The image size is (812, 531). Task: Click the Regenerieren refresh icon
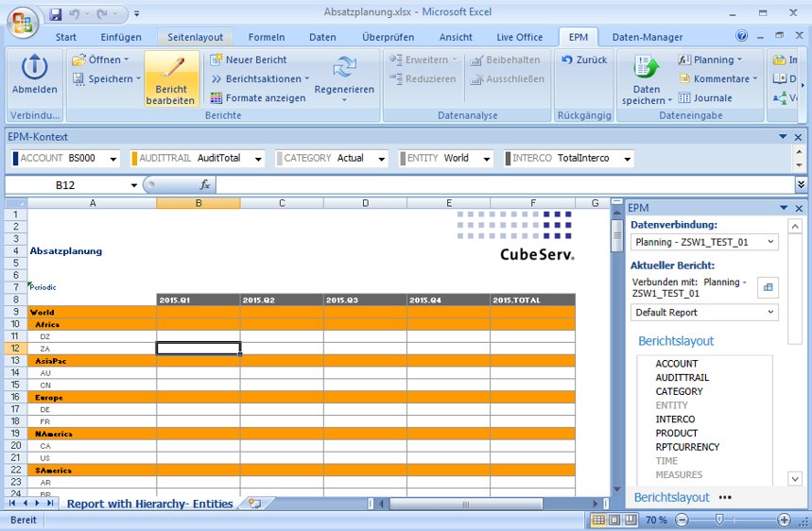[x=344, y=67]
